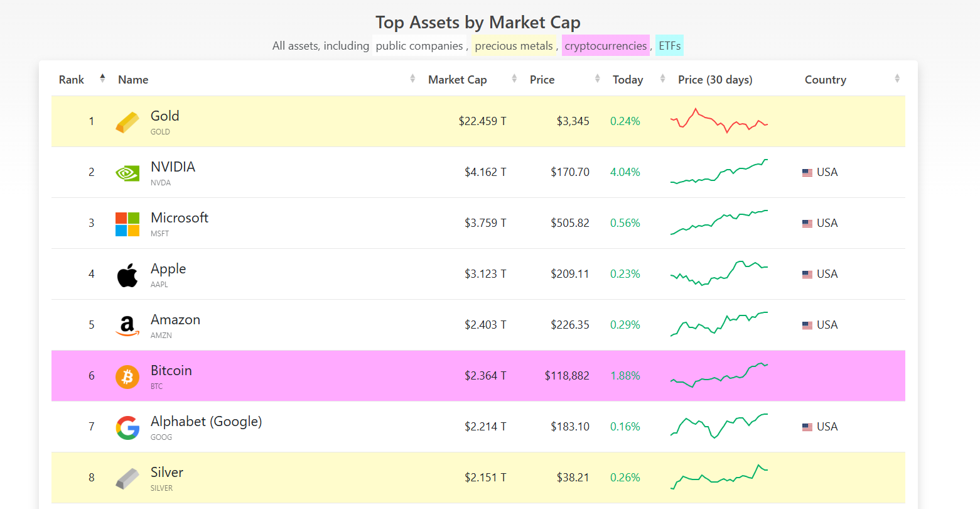Click the USA flag in NVIDIA row
This screenshot has height=509, width=980.
(807, 173)
